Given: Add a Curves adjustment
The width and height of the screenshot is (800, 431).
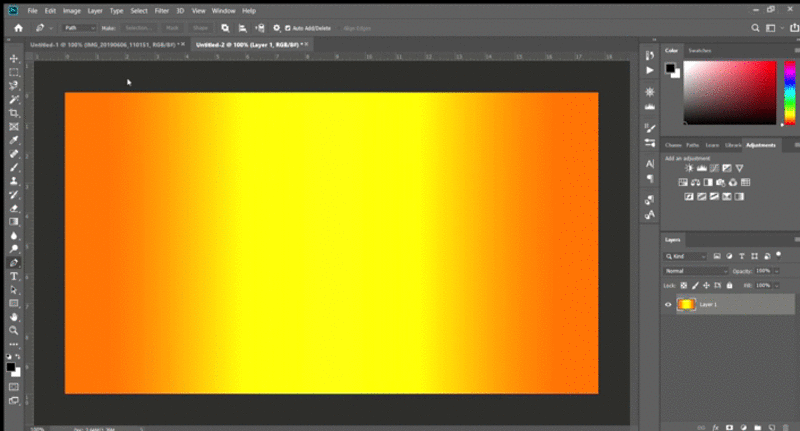Looking at the screenshot, I should pyautogui.click(x=714, y=168).
